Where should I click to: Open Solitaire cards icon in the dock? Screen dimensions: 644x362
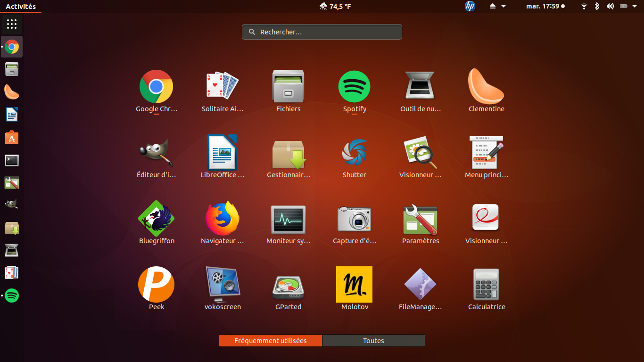coord(12,273)
